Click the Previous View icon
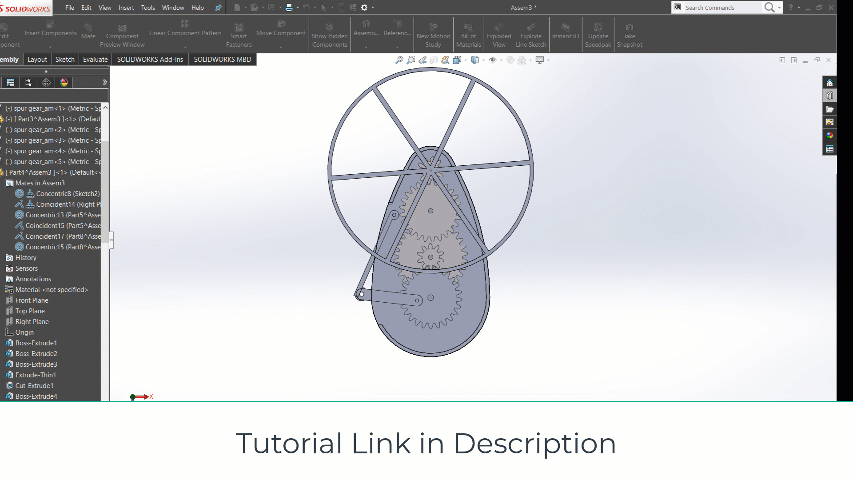Viewport: 853px width, 480px height. coord(422,60)
